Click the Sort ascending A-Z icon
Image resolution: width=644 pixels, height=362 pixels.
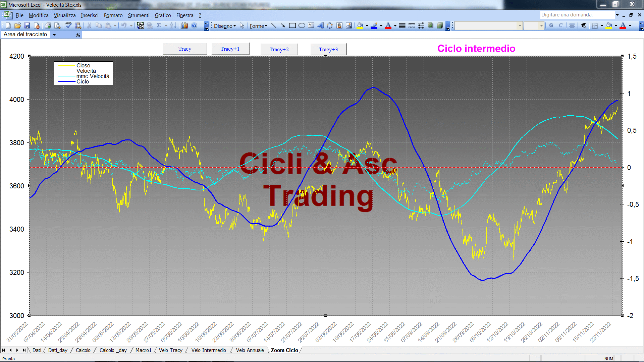173,25
